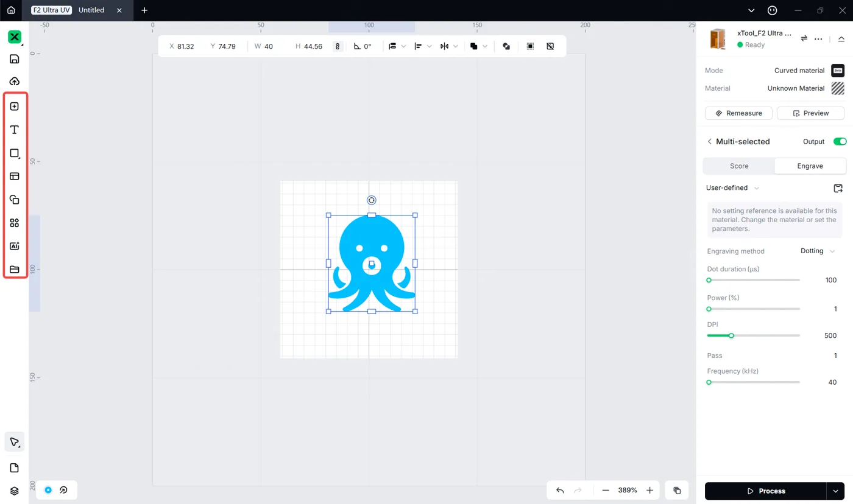Open the User-defined preset dropdown
Screen dimensions: 853x504
pyautogui.click(x=733, y=188)
